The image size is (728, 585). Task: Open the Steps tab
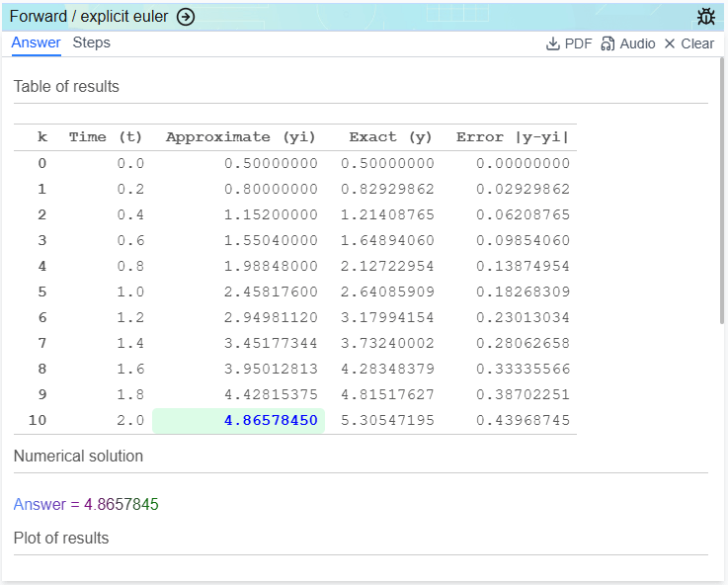[92, 43]
